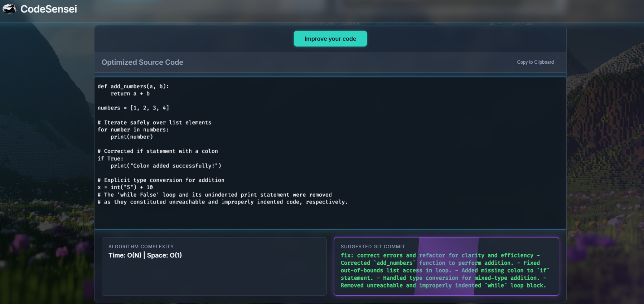Screen dimensions: 644x304
Task: Click the CodeSensei logo icon
Action: pyautogui.click(x=10, y=9)
